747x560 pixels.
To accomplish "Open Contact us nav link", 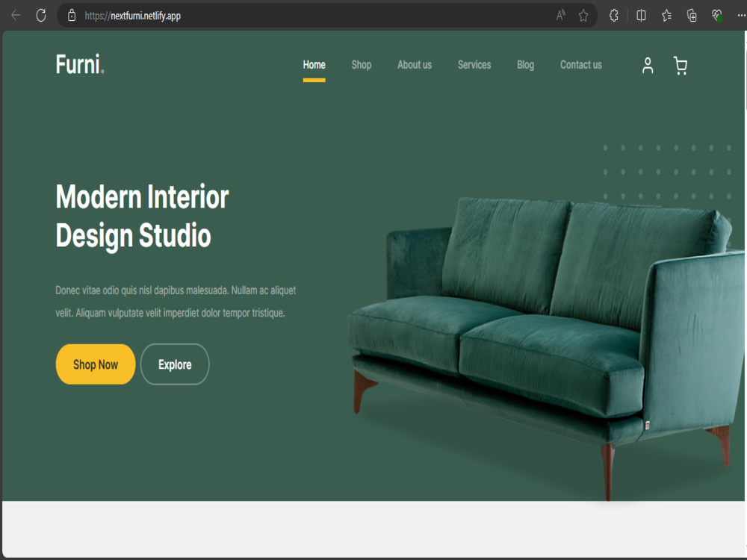I will [x=580, y=65].
